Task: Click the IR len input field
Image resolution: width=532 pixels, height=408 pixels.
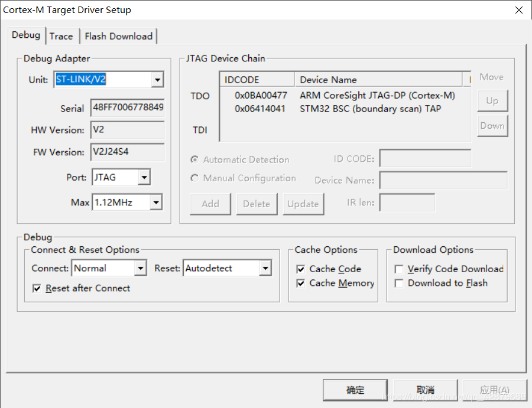Action: click(x=407, y=203)
